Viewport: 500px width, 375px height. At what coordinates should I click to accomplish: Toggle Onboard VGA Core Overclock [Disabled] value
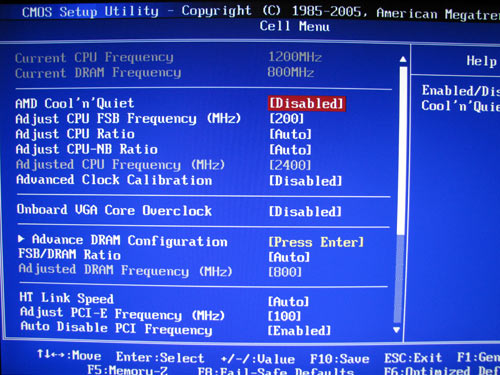305,211
